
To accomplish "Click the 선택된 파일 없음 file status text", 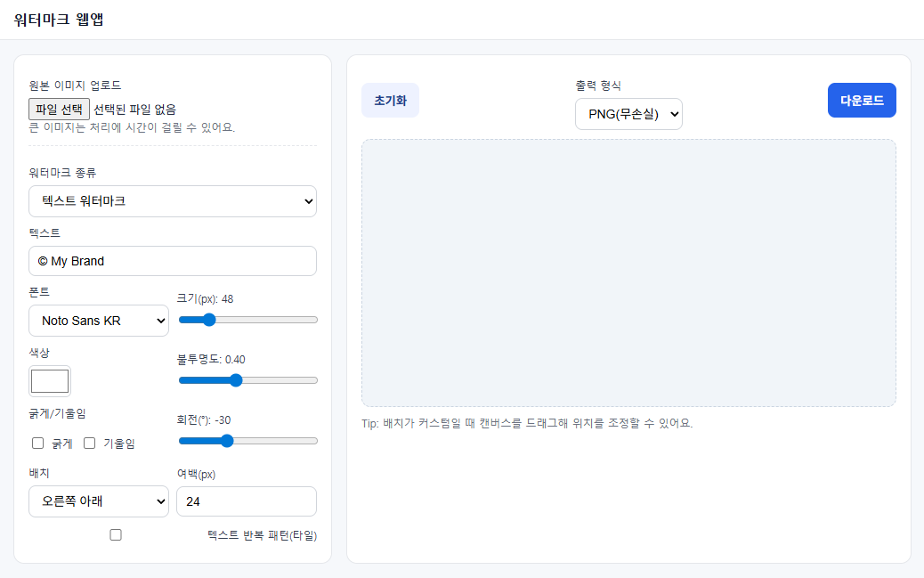I will 134,110.
